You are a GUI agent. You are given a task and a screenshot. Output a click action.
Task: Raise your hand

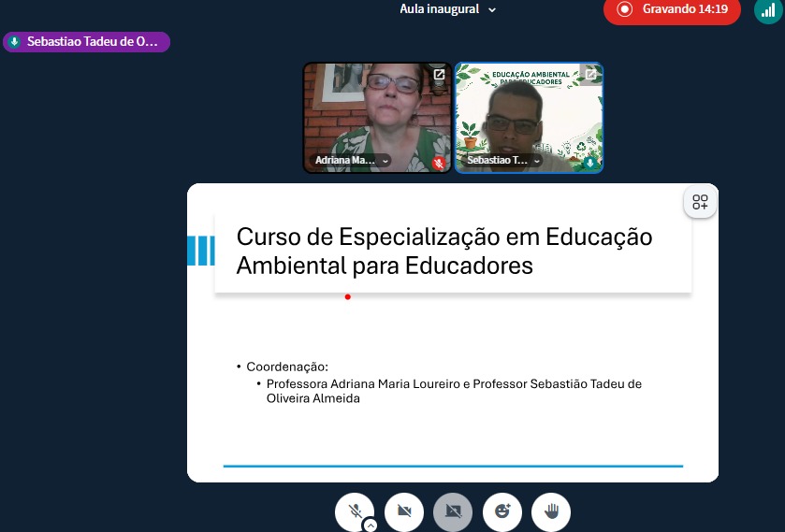coord(551,510)
